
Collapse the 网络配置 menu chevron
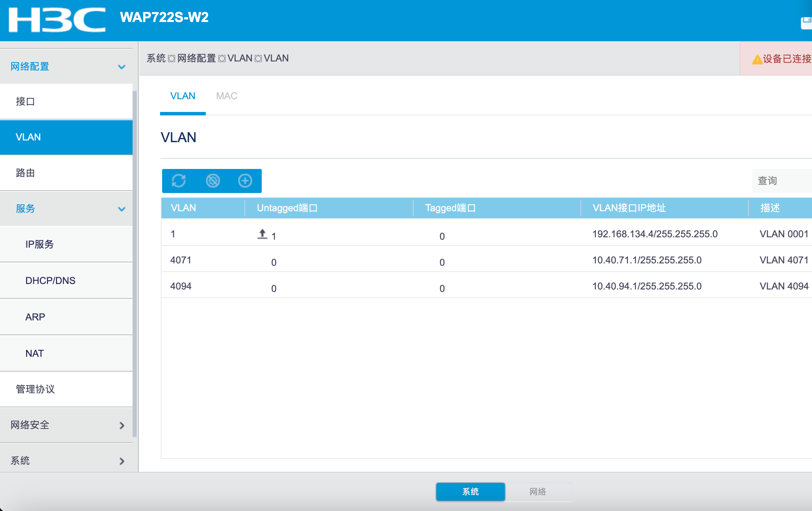(x=122, y=67)
